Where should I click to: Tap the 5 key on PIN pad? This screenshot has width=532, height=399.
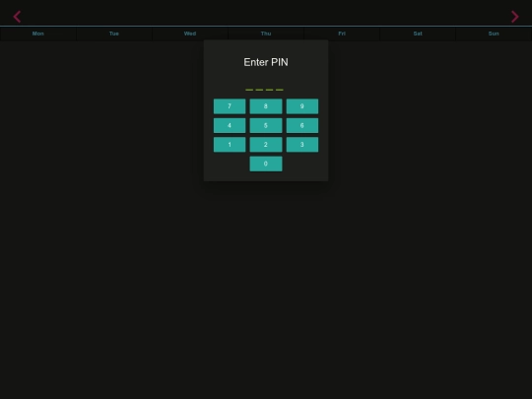pos(266,125)
